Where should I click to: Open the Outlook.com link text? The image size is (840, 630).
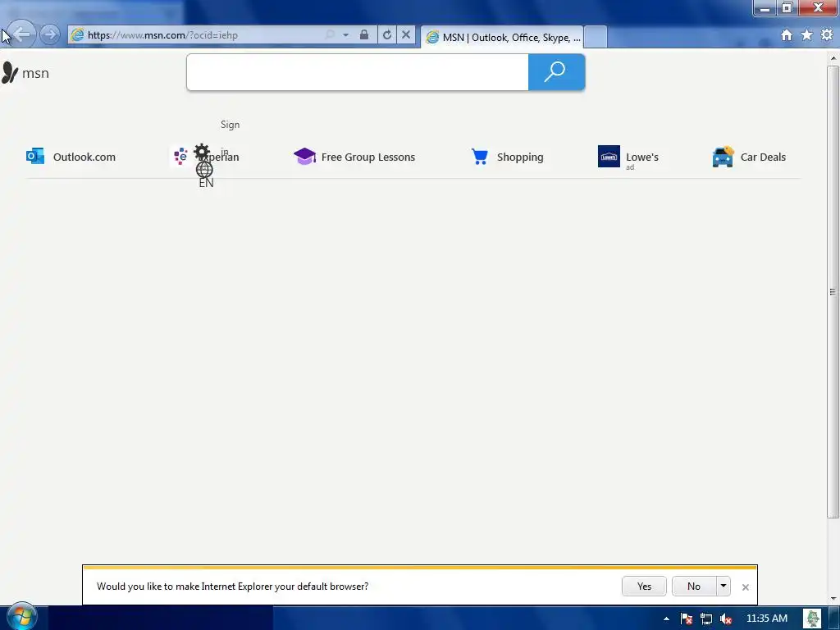coord(84,157)
